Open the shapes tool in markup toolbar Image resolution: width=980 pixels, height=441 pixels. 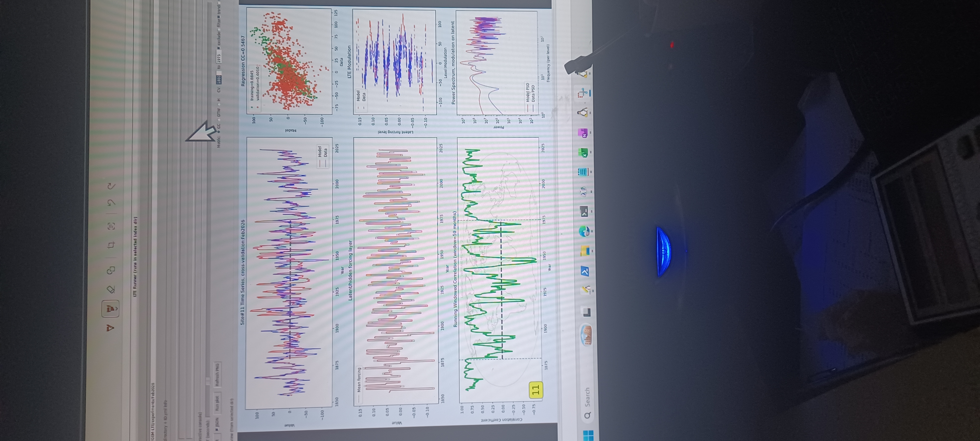(x=110, y=270)
